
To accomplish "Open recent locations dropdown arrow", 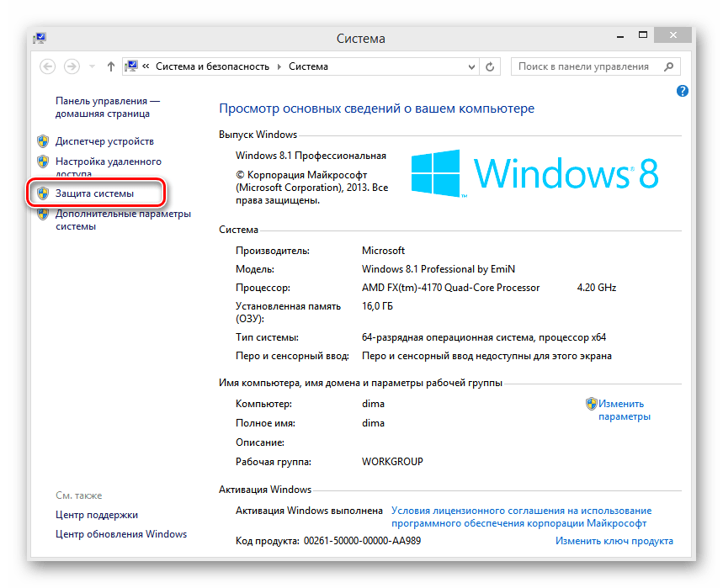I will (x=93, y=66).
